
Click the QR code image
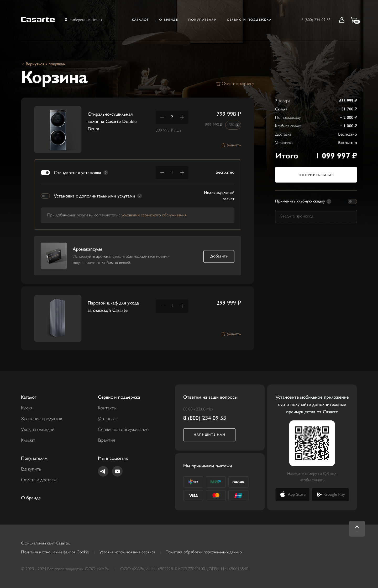click(x=312, y=443)
